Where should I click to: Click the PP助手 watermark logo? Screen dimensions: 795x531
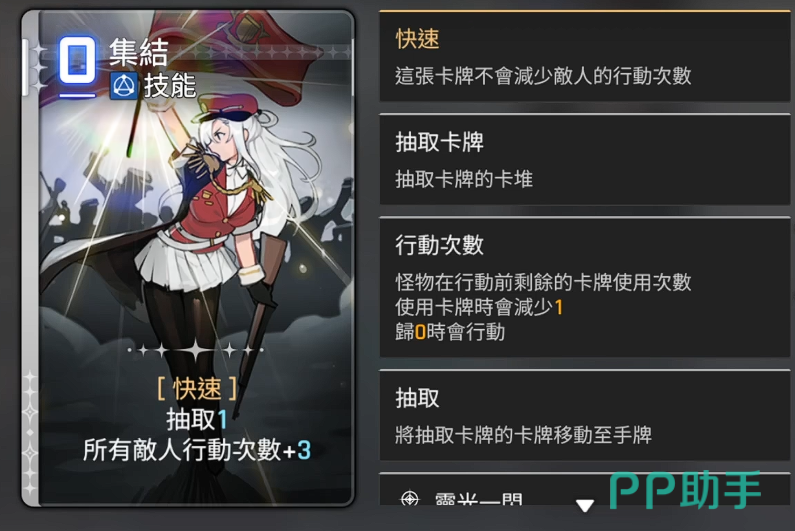pos(685,489)
